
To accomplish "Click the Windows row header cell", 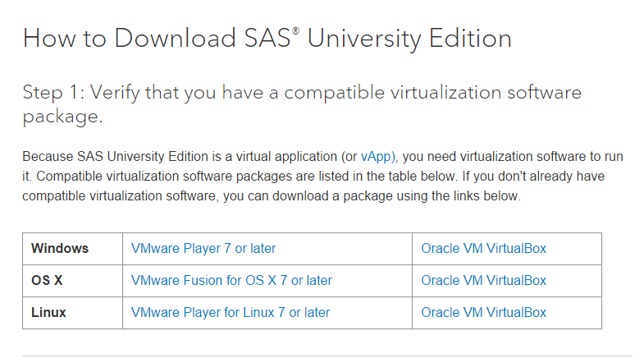I will click(x=60, y=248).
